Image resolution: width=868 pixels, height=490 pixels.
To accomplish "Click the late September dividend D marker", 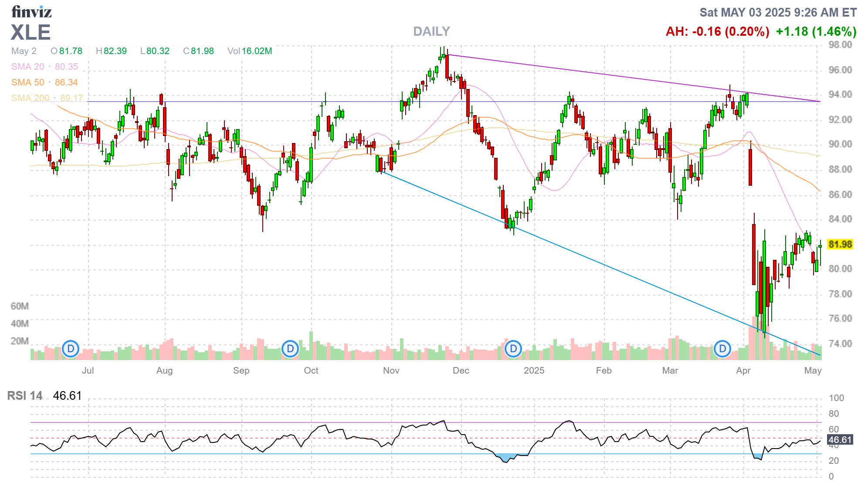I will [x=290, y=349].
